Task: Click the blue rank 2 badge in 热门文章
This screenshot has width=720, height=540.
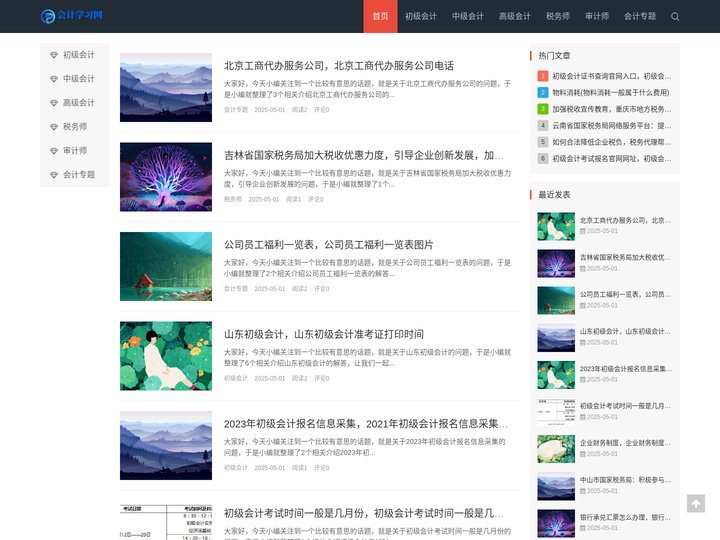Action: (542, 92)
